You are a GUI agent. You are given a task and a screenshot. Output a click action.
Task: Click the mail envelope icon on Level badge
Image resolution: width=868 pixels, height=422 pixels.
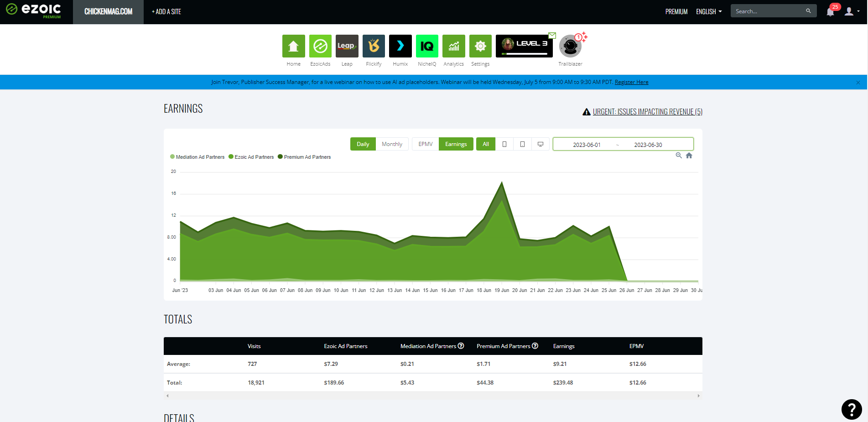click(552, 36)
